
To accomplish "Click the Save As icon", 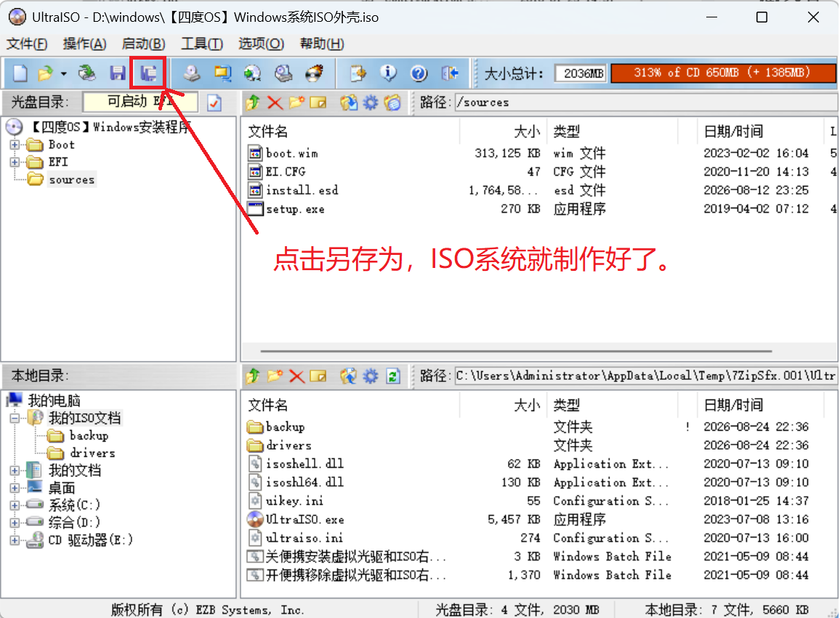I will pyautogui.click(x=148, y=73).
